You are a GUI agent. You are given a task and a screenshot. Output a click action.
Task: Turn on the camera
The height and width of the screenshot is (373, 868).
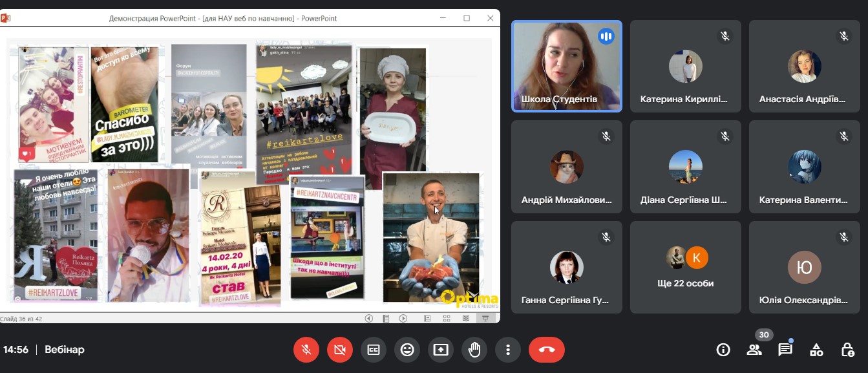click(340, 350)
